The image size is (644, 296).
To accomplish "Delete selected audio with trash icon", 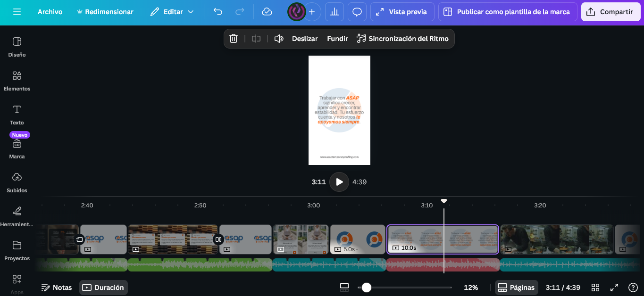I will click(x=234, y=39).
